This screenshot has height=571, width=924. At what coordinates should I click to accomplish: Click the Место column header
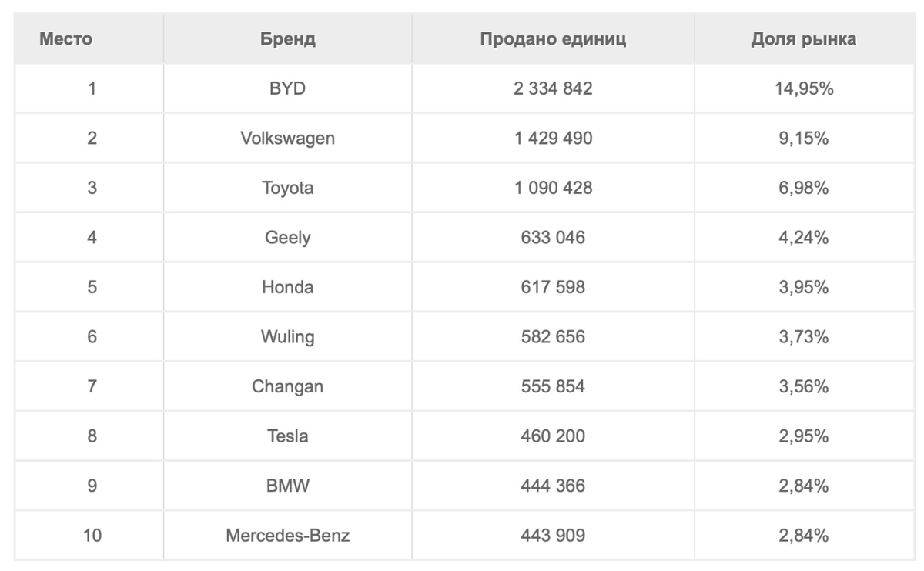click(65, 39)
